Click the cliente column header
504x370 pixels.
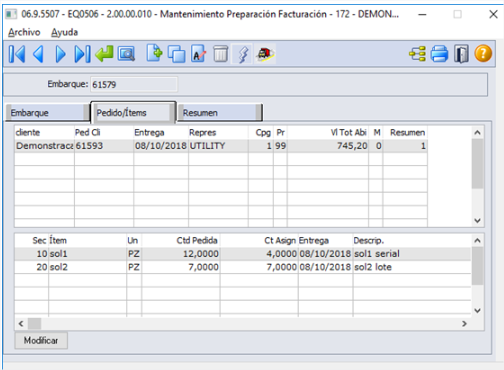tap(44, 133)
